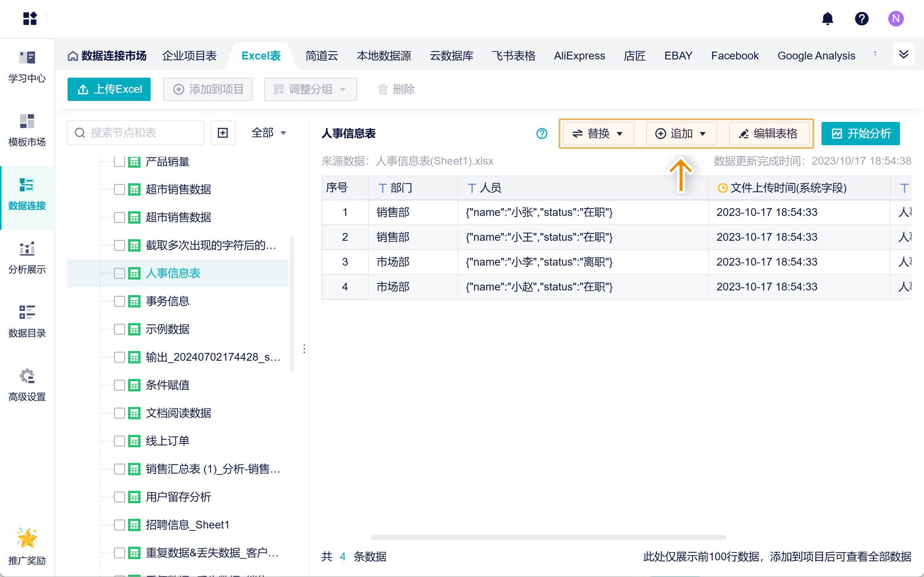Expand the tab list chevron
Viewport: 924px width, 577px height.
coord(904,54)
